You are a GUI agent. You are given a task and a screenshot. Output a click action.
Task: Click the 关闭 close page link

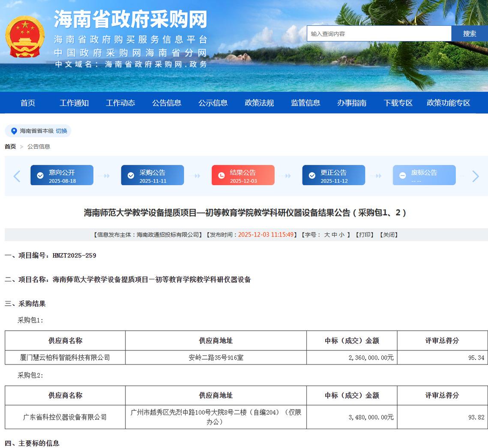[x=389, y=235]
